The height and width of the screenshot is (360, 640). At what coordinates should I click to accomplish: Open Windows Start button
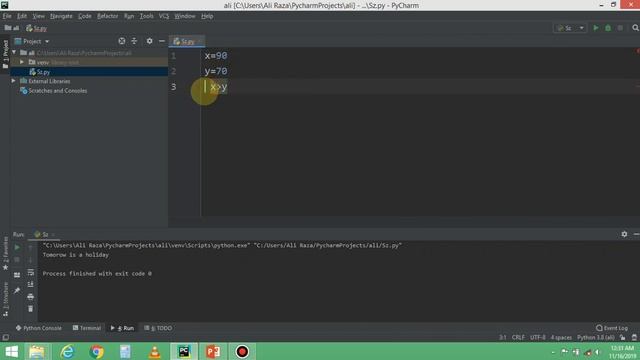11,351
